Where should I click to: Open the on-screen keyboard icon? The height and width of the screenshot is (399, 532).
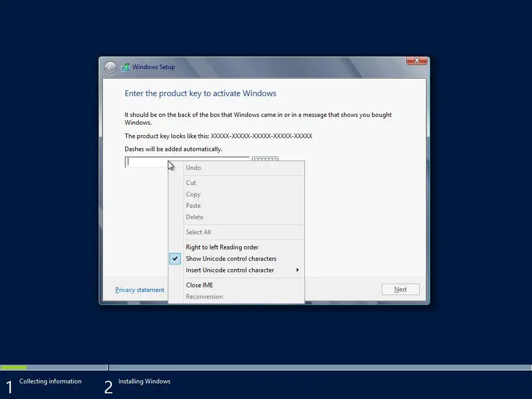265,159
